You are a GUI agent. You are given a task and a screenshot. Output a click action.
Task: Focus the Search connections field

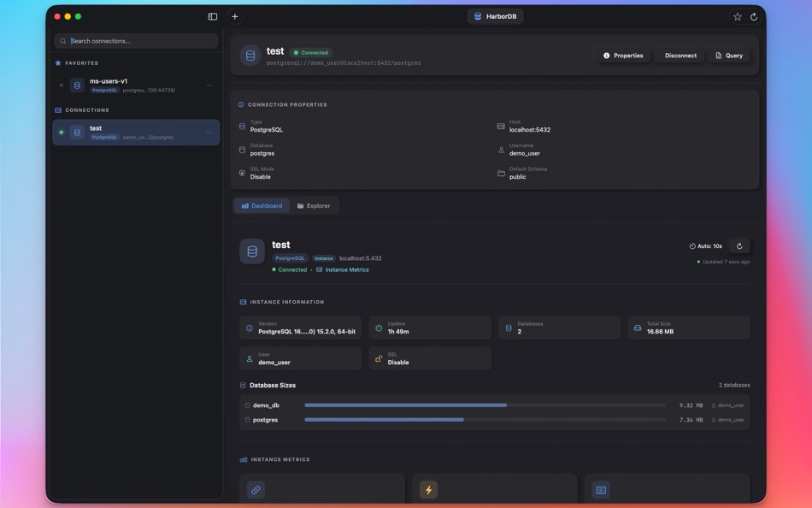(136, 41)
